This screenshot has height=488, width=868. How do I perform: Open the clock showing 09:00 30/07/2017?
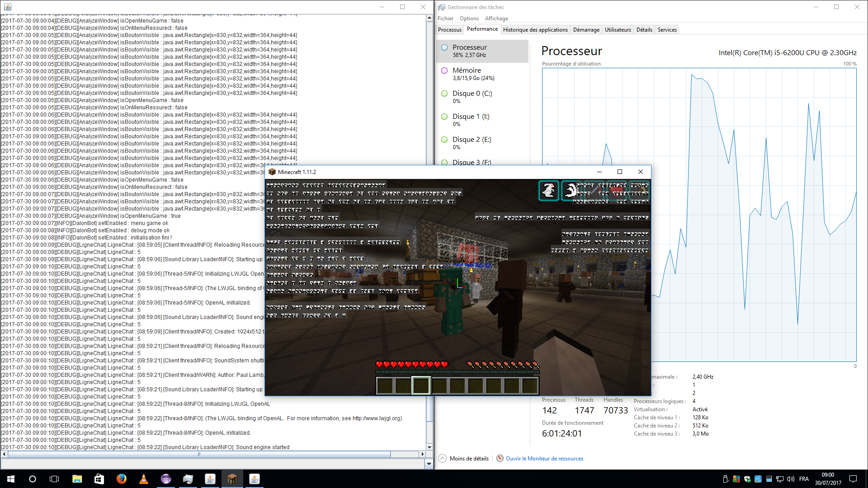pyautogui.click(x=828, y=479)
